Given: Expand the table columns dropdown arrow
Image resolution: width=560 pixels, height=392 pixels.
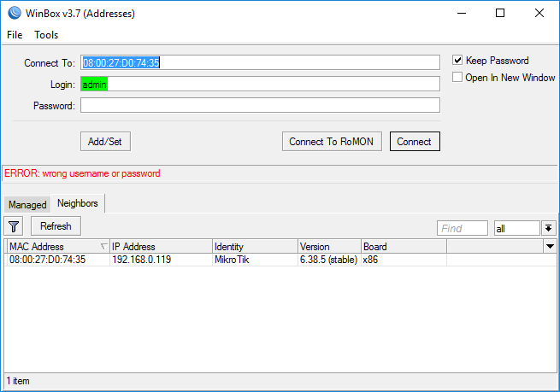Looking at the screenshot, I should 550,247.
